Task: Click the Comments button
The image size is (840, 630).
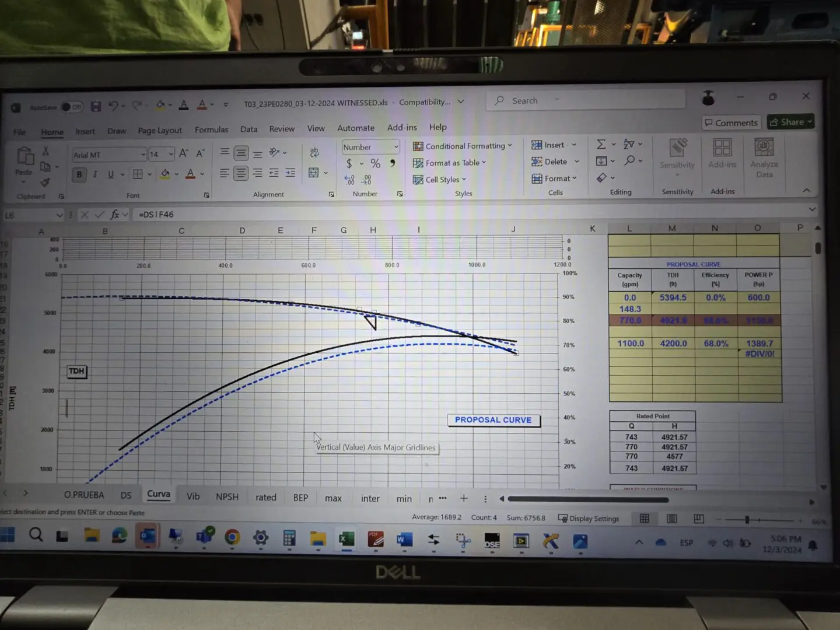Action: tap(731, 123)
